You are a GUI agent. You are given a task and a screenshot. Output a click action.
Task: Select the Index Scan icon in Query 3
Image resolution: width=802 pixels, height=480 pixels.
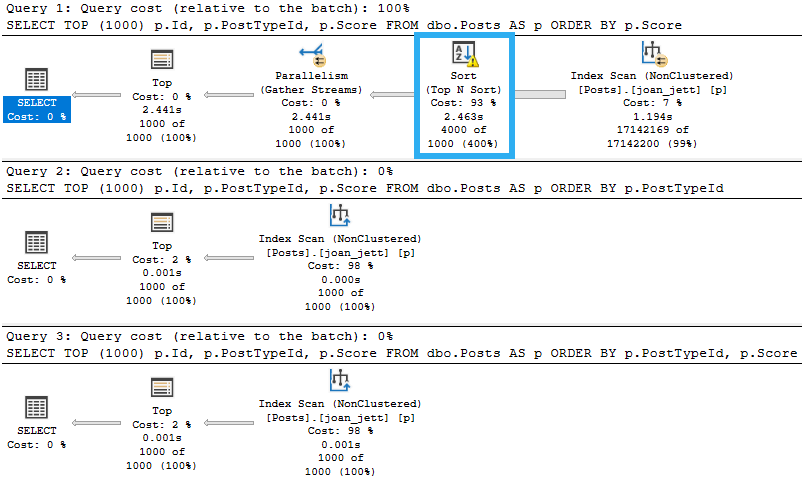tap(340, 380)
